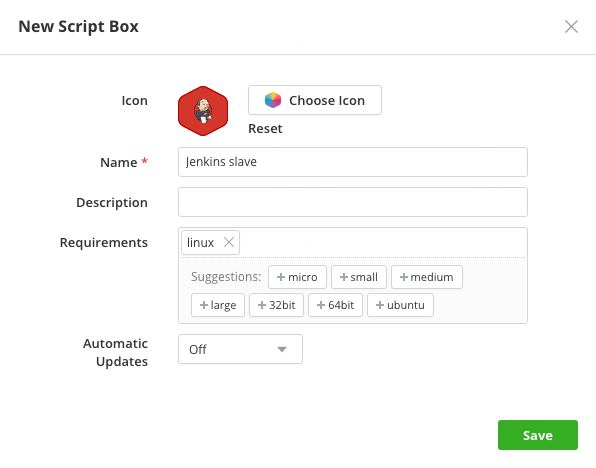Reset the box icon
Viewport: 596px width, 468px height.
click(x=265, y=129)
